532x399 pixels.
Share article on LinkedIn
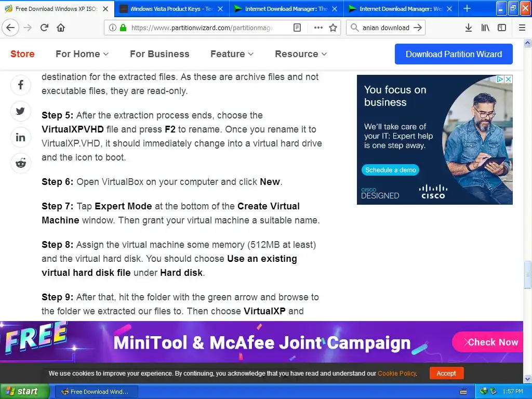coord(21,137)
